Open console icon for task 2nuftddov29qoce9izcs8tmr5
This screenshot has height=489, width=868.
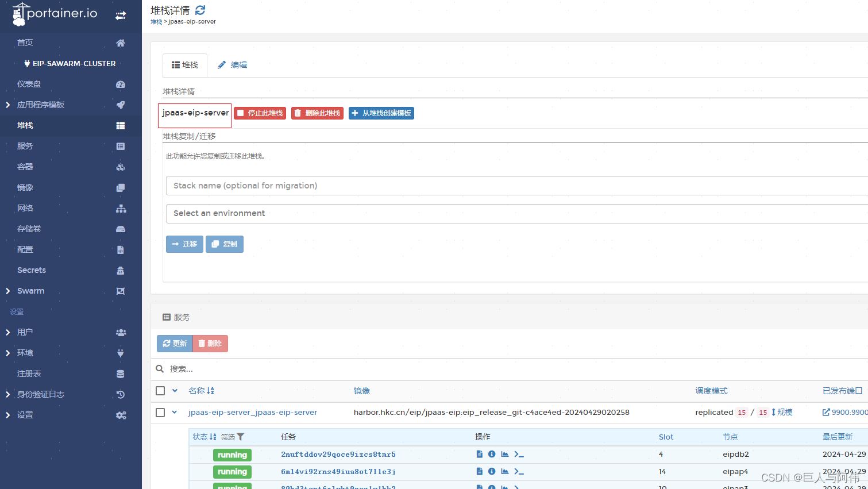(519, 454)
